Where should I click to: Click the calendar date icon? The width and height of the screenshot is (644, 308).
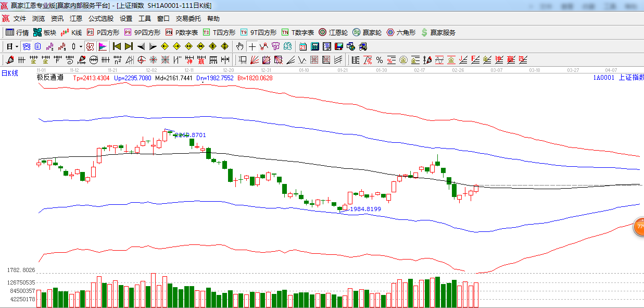point(302,46)
